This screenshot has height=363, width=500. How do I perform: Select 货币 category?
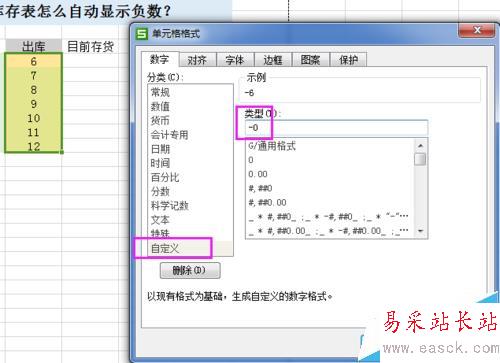(190, 121)
